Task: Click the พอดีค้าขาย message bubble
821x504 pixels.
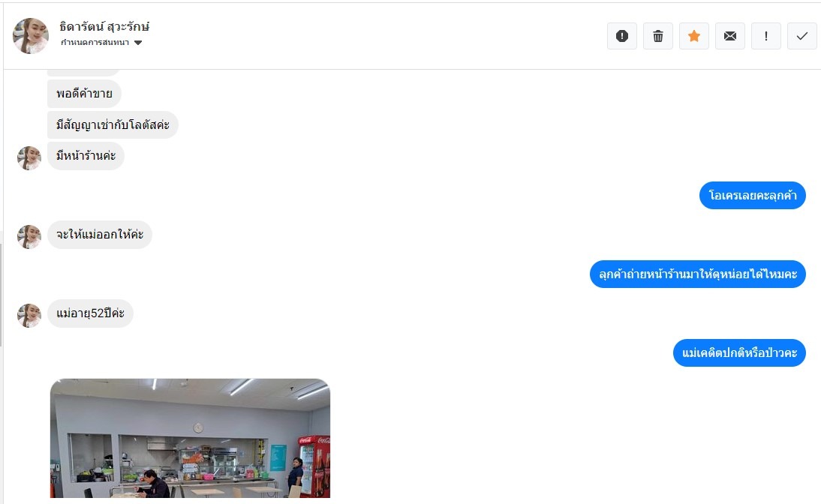Action: coord(84,94)
